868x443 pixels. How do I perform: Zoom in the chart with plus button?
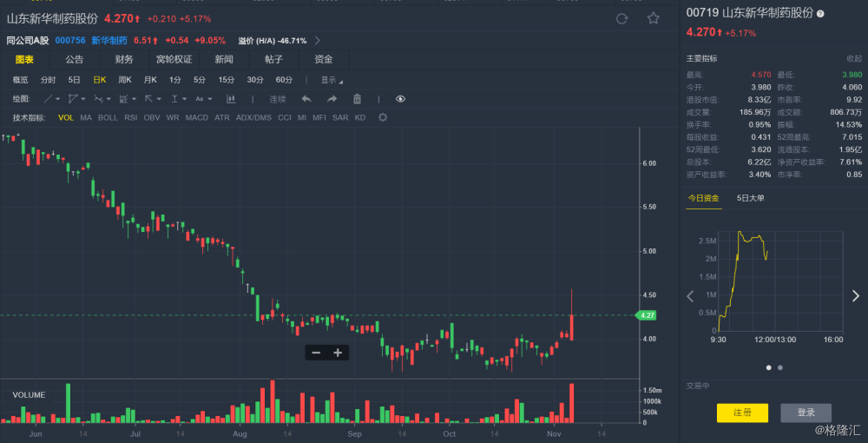click(x=338, y=353)
